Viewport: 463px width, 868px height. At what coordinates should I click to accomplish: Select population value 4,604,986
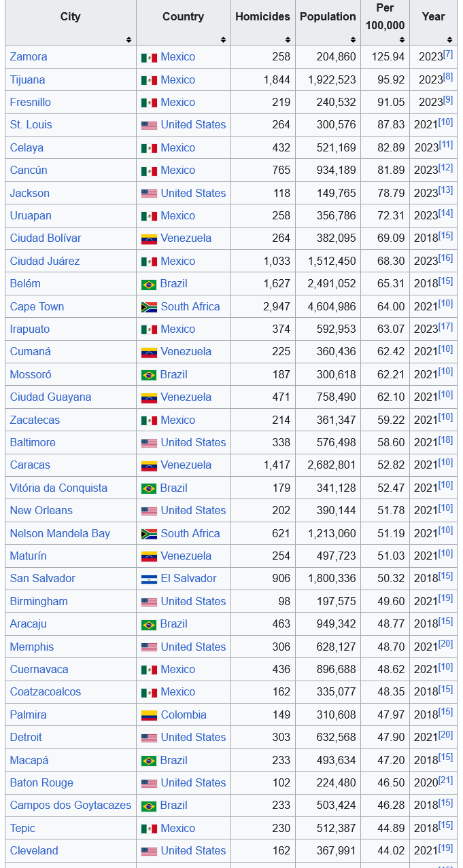tap(332, 306)
